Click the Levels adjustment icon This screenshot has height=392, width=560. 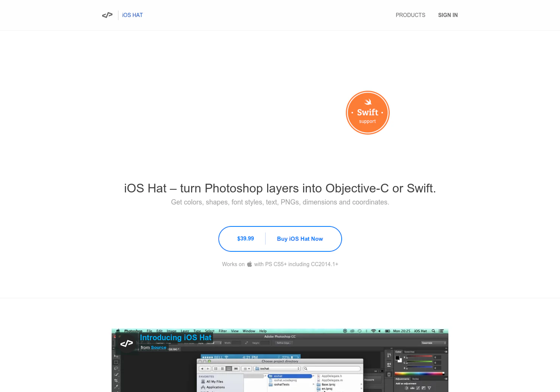pos(412,387)
